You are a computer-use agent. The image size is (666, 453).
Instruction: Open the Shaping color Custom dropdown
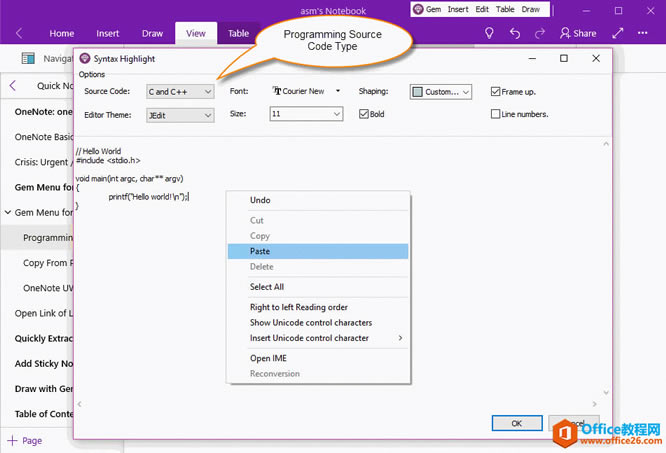pyautogui.click(x=440, y=92)
